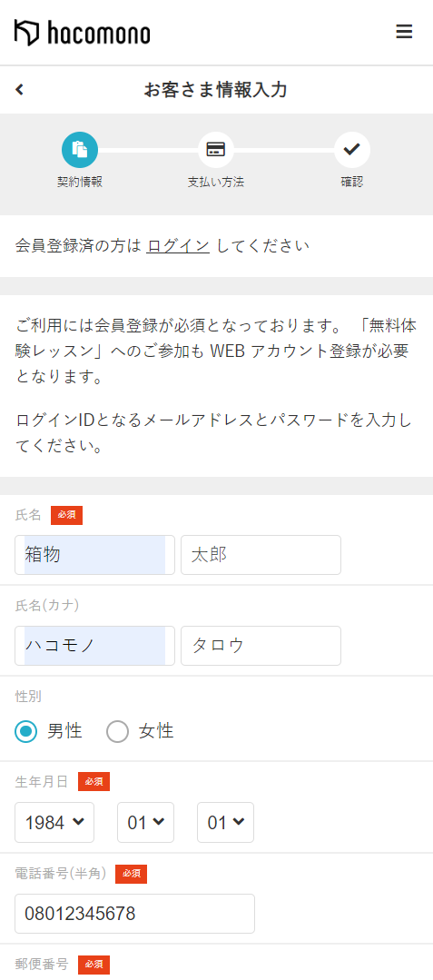Click the ログイン link
The height and width of the screenshot is (980, 433).
click(178, 245)
